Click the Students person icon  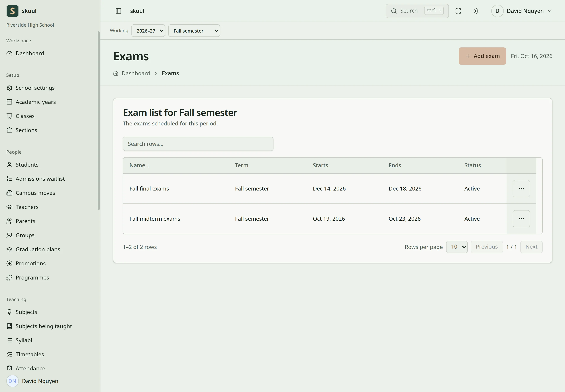pyautogui.click(x=9, y=165)
